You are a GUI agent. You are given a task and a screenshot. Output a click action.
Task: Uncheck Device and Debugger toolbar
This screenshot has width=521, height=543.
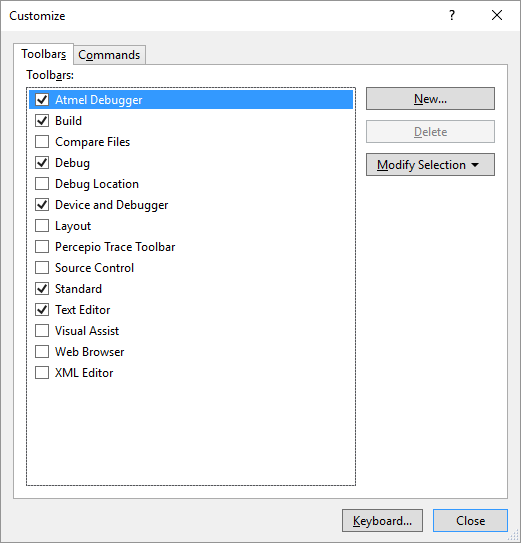tap(42, 205)
